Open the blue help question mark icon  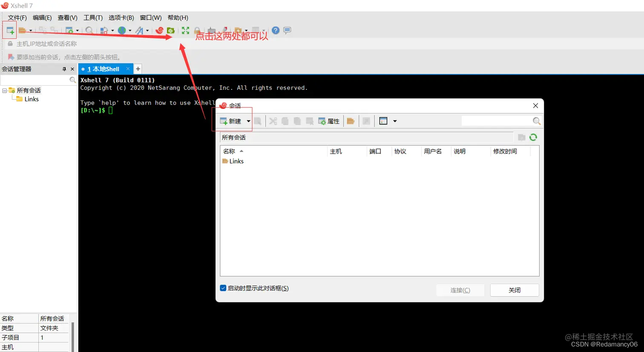pyautogui.click(x=276, y=30)
